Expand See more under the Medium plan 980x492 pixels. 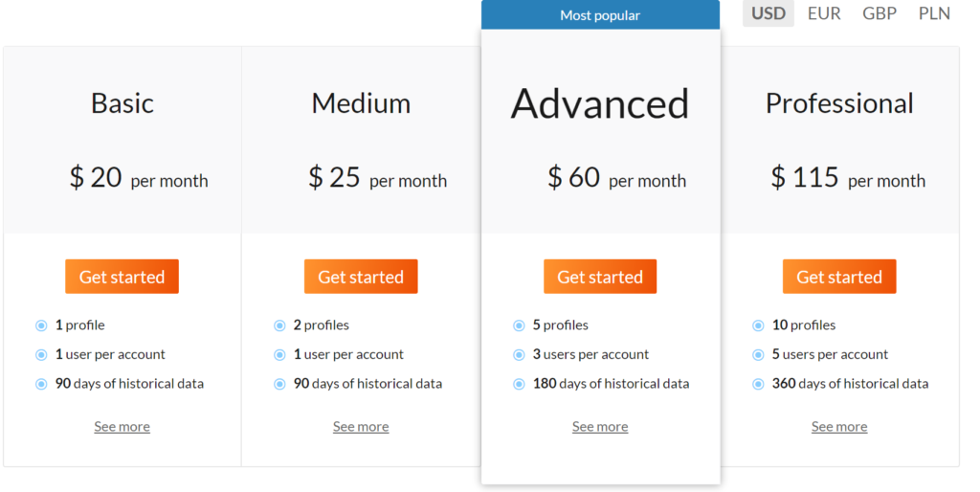coord(361,427)
